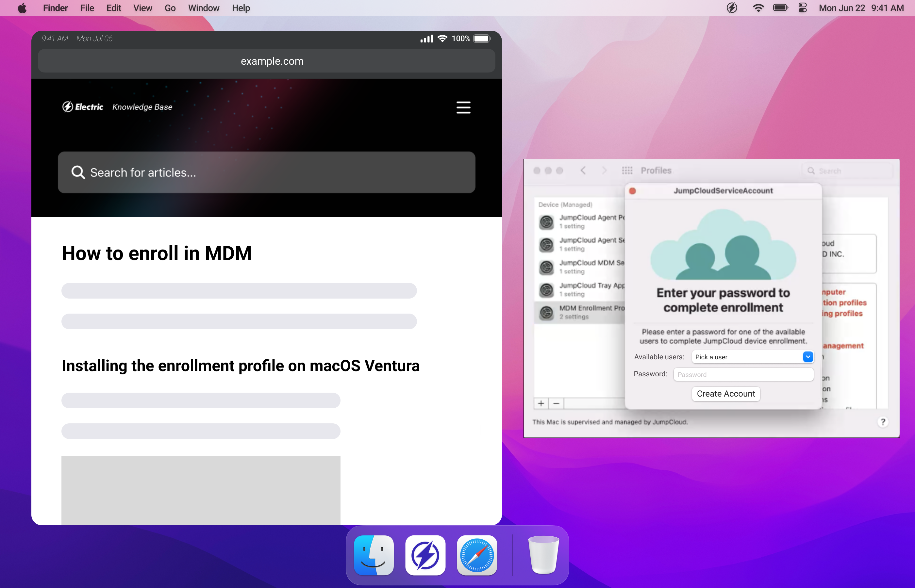
Task: Click the add profile plus button
Action: point(541,403)
